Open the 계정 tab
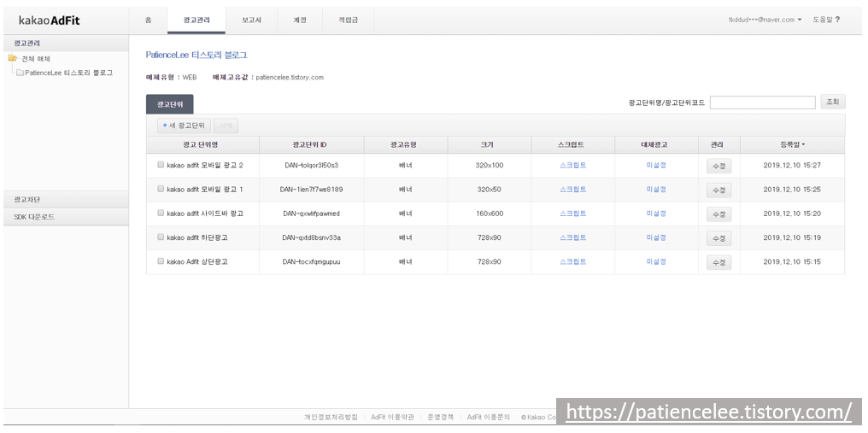The height and width of the screenshot is (433, 868). click(x=300, y=20)
